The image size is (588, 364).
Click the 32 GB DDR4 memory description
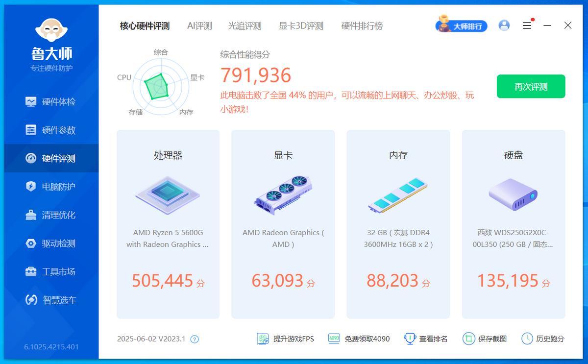pyautogui.click(x=398, y=239)
